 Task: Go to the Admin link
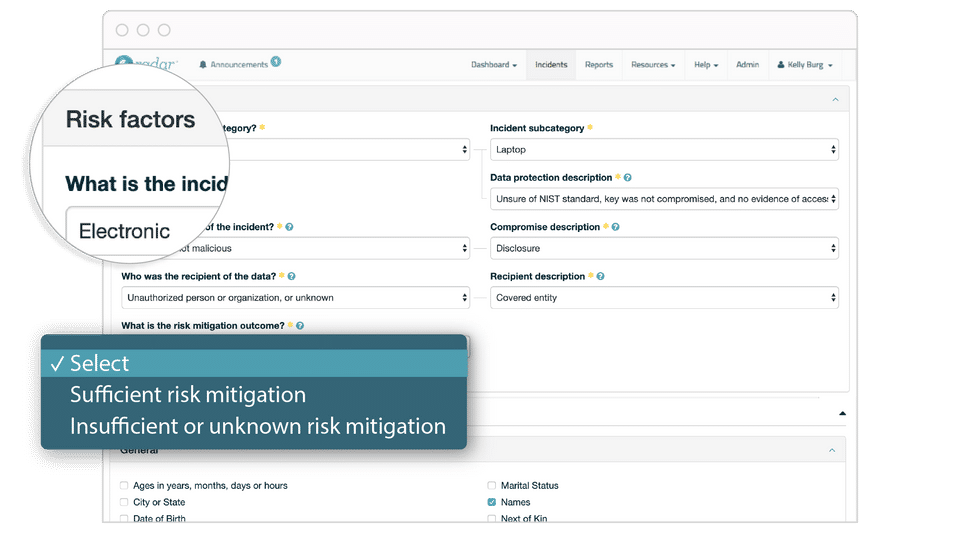(748, 64)
